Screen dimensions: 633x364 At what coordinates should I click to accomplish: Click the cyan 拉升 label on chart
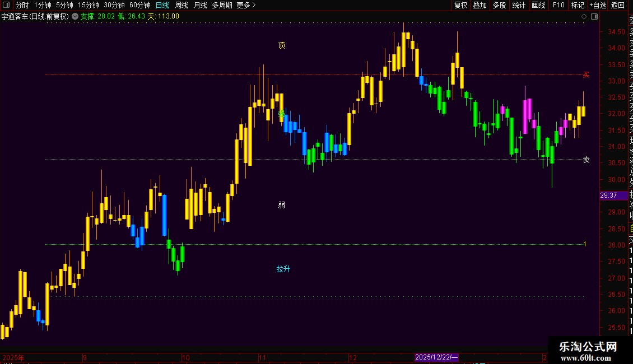pos(283,269)
